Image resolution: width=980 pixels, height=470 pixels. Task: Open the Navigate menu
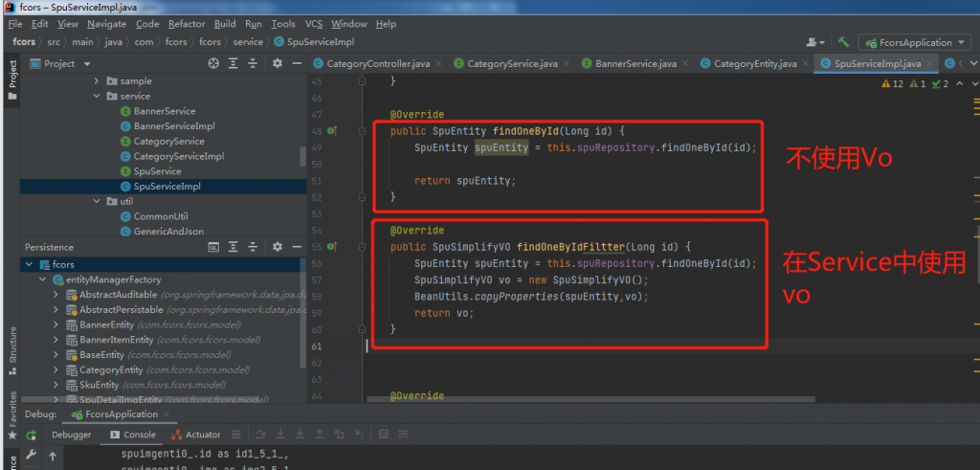106,24
